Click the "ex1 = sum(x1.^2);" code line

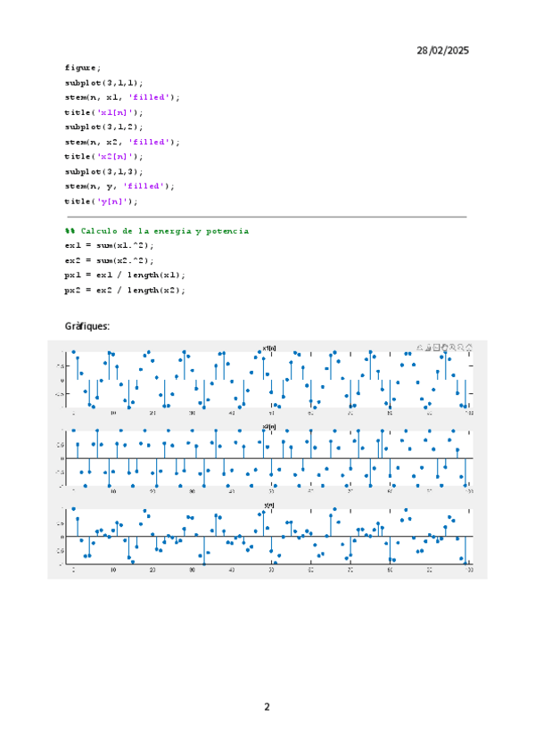click(109, 245)
